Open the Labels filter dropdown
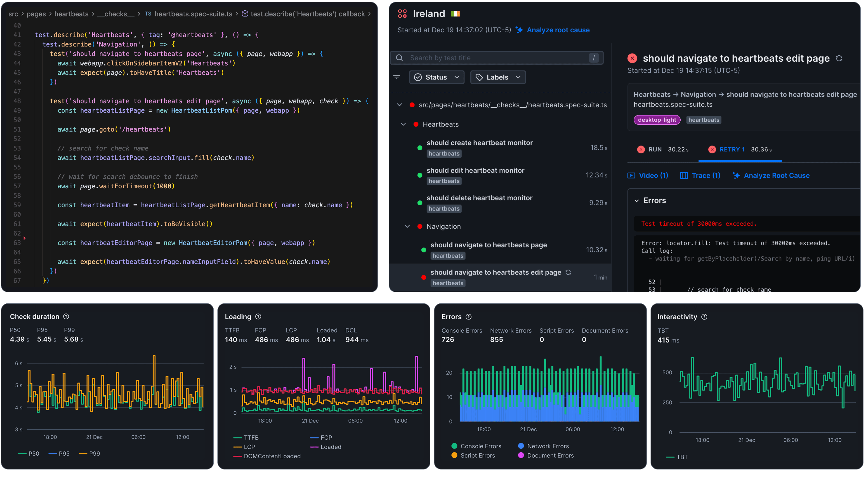The height and width of the screenshot is (488, 868). coord(498,77)
